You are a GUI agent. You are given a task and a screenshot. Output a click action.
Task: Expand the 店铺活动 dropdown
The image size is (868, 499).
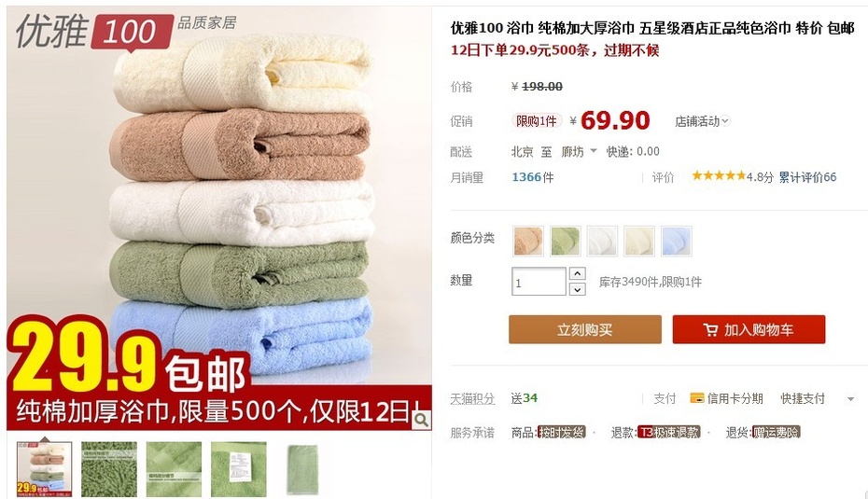tap(702, 121)
